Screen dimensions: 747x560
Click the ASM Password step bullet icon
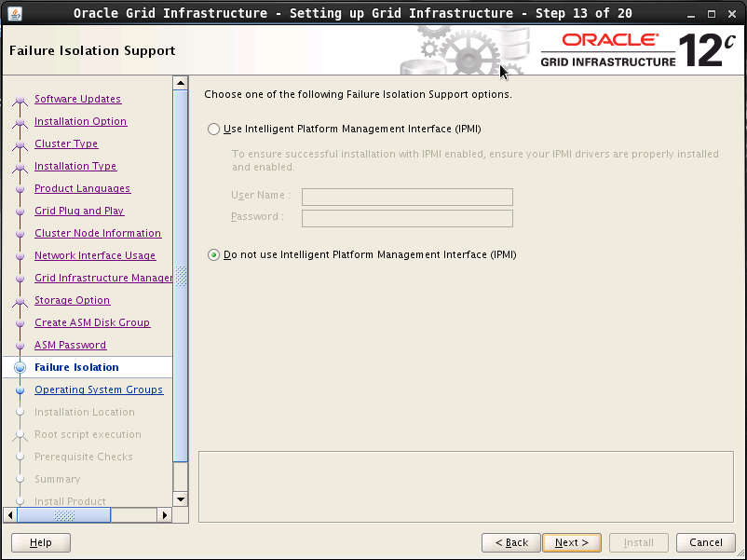(x=20, y=346)
